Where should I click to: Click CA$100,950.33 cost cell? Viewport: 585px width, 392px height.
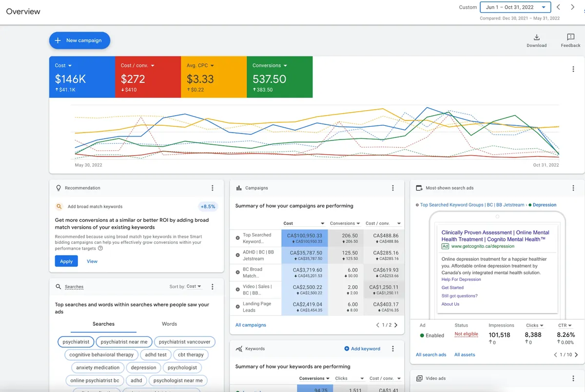[305, 238]
